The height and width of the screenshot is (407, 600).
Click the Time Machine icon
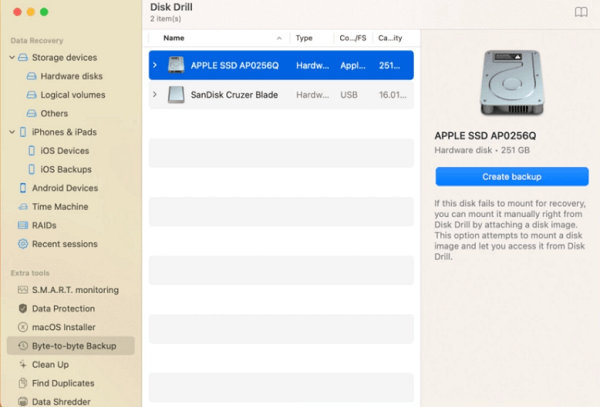[x=22, y=206]
